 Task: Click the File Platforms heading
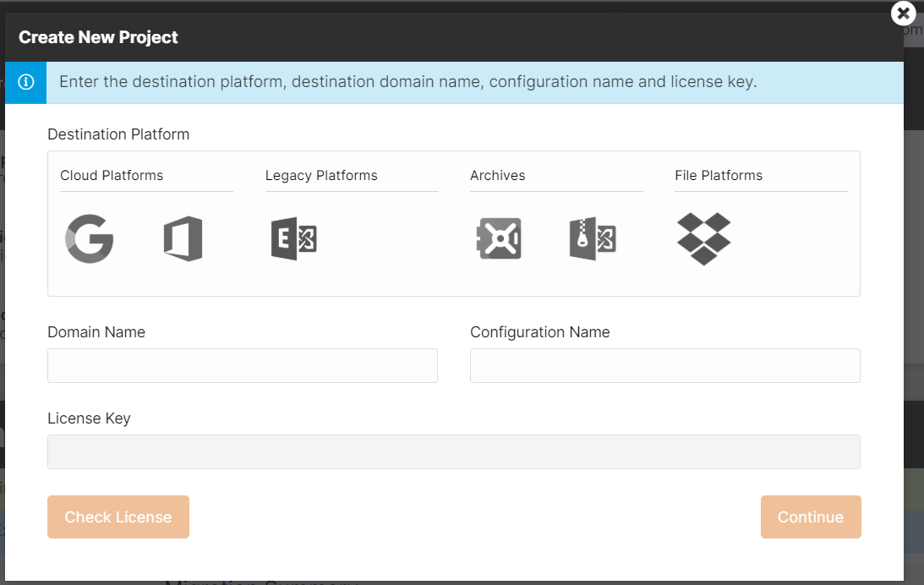pos(719,176)
